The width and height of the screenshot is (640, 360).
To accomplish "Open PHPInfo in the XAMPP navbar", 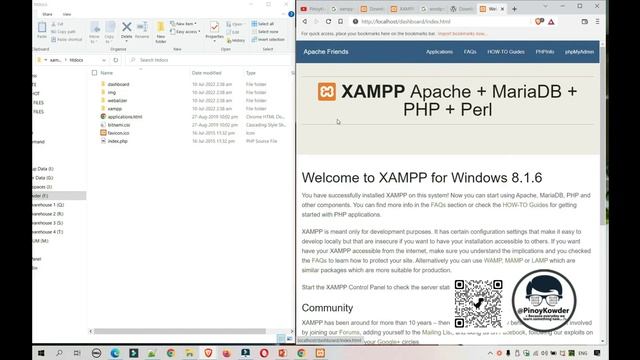I will click(x=545, y=52).
